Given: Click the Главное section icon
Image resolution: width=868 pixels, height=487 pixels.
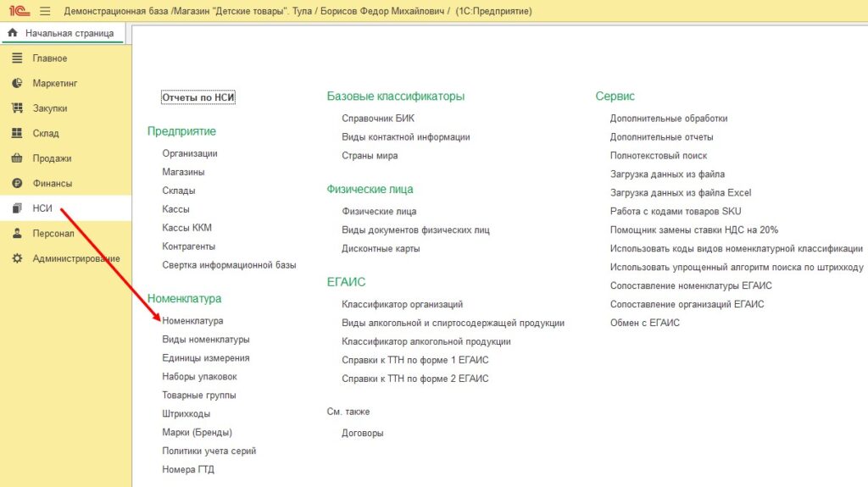Looking at the screenshot, I should 17,58.
